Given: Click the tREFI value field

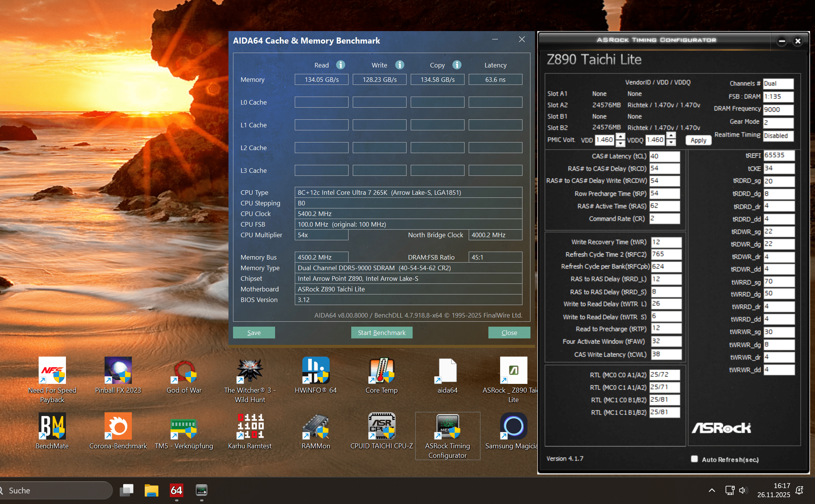Looking at the screenshot, I should 778,155.
